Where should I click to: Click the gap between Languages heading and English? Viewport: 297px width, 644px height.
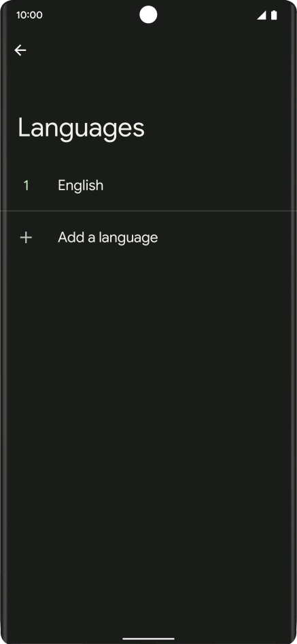148,152
